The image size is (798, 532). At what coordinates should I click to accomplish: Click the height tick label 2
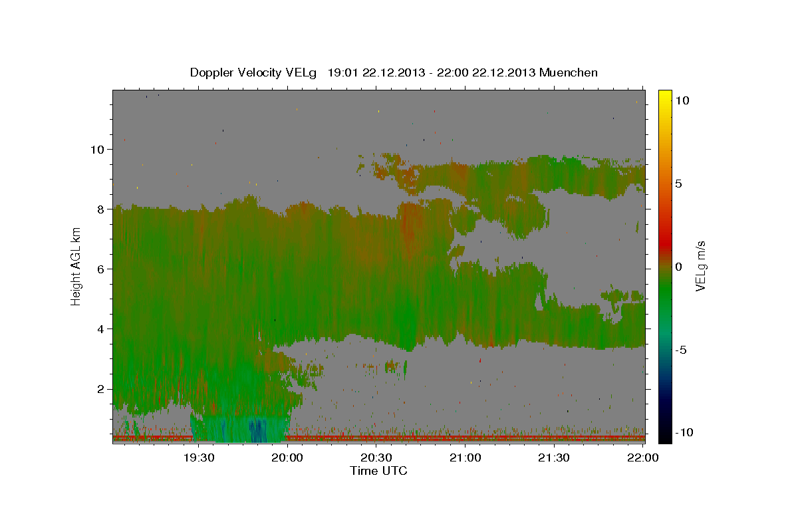tap(101, 389)
